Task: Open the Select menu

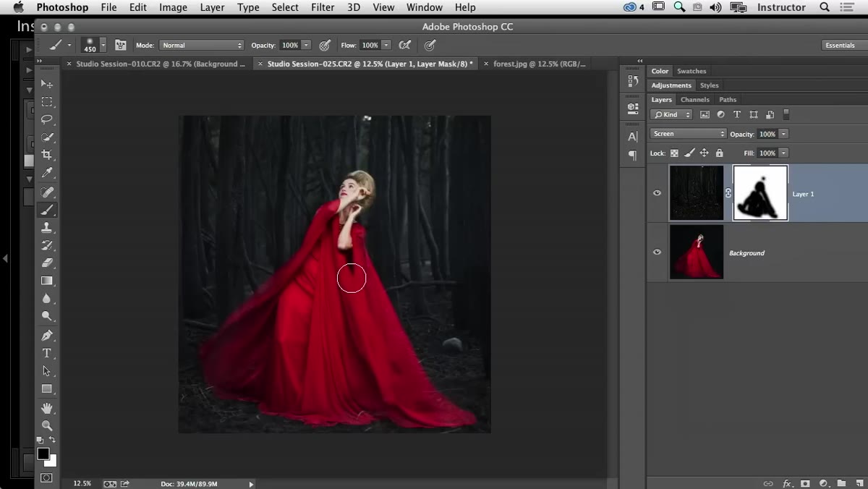Action: (285, 7)
